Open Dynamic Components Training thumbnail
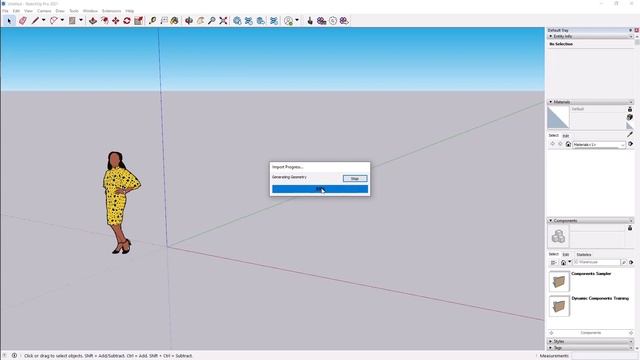Image resolution: width=640 pixels, height=360 pixels. (559, 306)
